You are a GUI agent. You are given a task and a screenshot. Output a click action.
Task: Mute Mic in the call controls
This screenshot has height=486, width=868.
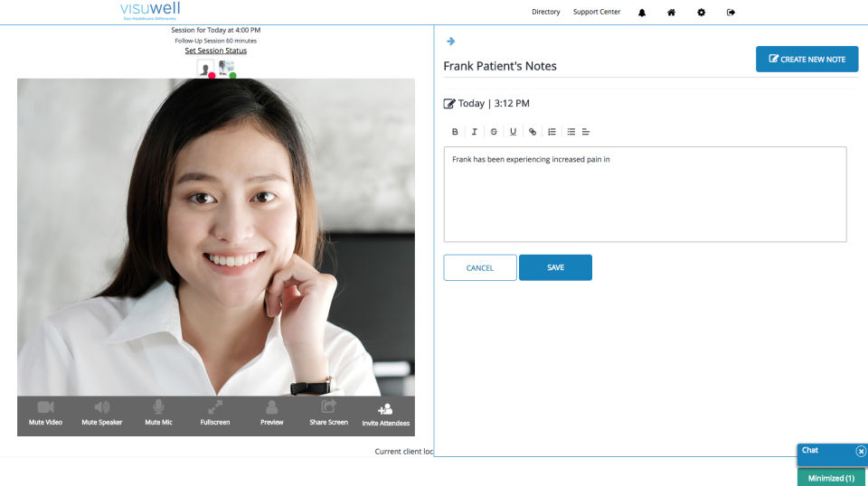tap(158, 414)
